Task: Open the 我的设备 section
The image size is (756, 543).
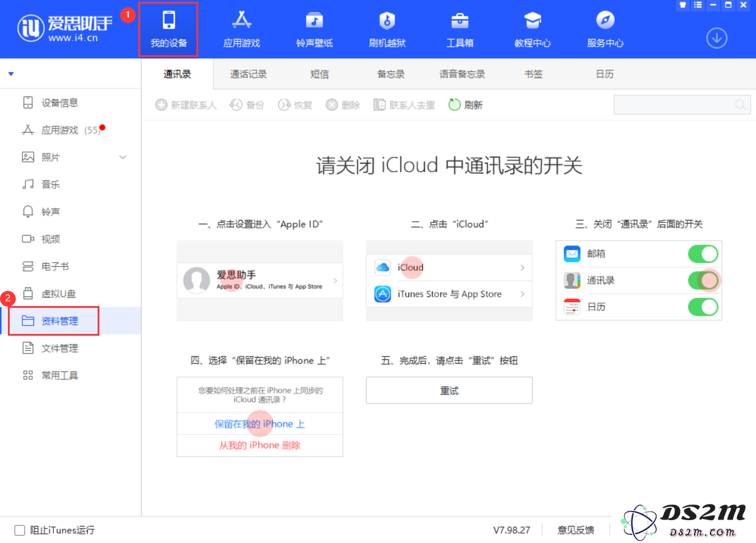Action: [169, 29]
